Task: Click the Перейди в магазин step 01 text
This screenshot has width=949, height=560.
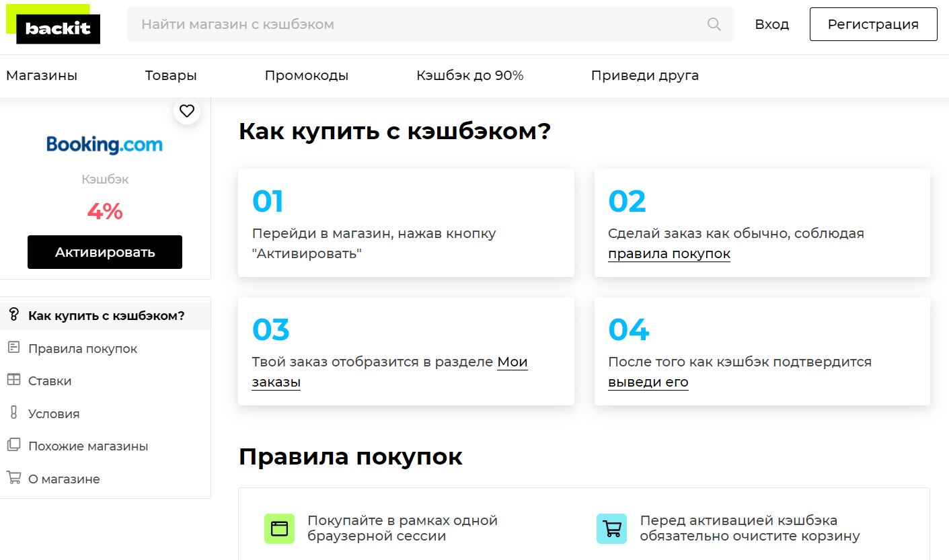Action: [374, 243]
